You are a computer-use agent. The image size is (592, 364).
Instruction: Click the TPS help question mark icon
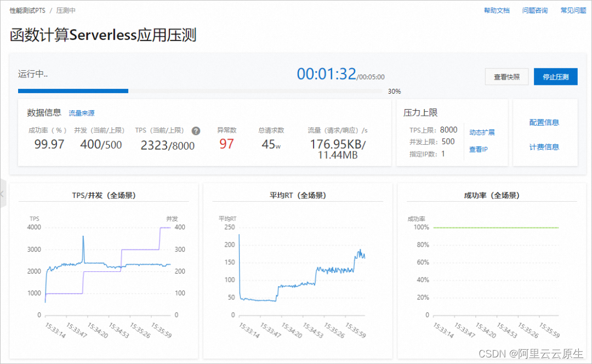coord(196,131)
